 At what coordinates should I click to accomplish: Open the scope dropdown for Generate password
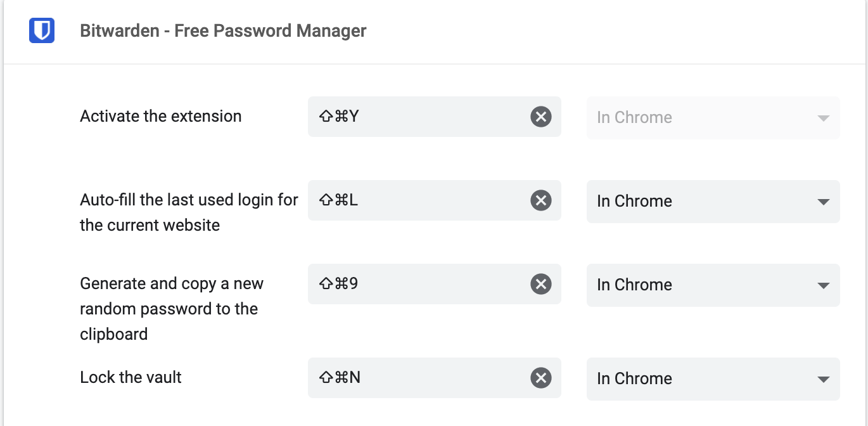tap(713, 285)
